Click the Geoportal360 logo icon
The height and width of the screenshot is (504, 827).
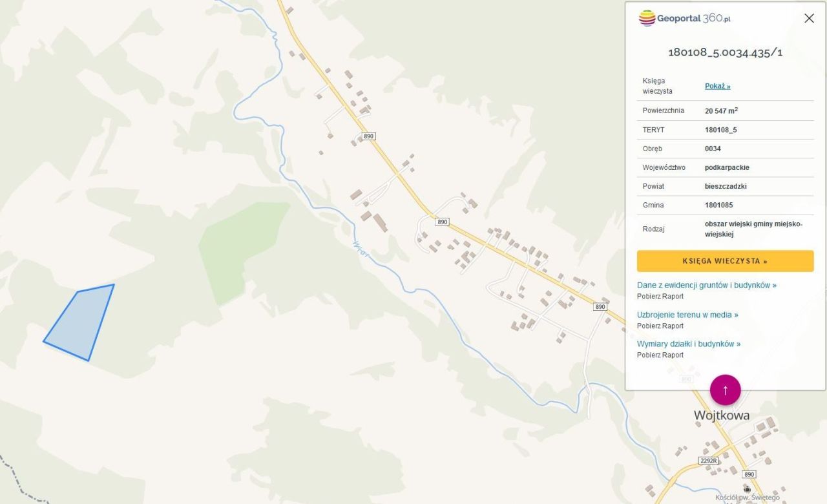647,18
